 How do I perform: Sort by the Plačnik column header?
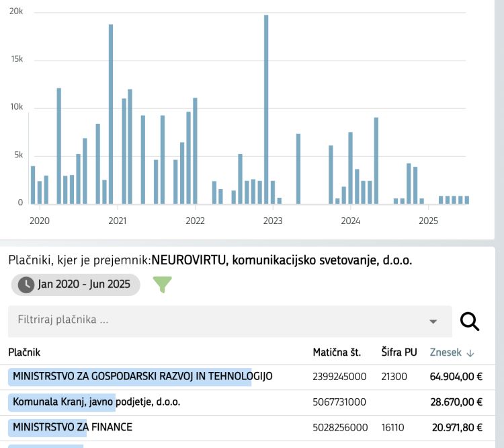tap(24, 352)
